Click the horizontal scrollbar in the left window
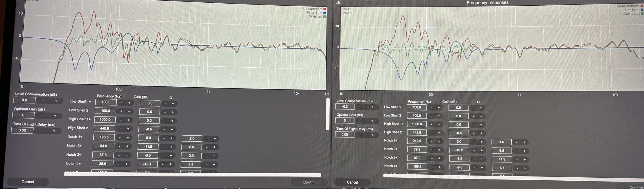The width and height of the screenshot is (644, 189). pos(193,175)
